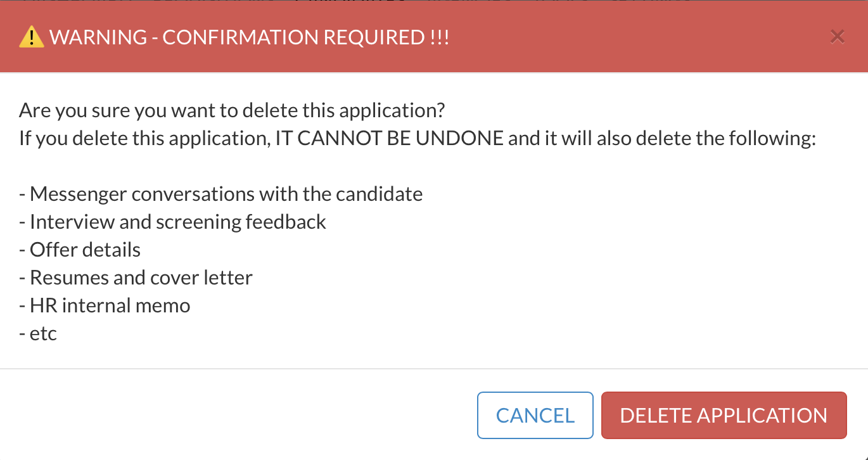The width and height of the screenshot is (868, 460).
Task: Click the gray close cross at top right
Action: click(837, 36)
